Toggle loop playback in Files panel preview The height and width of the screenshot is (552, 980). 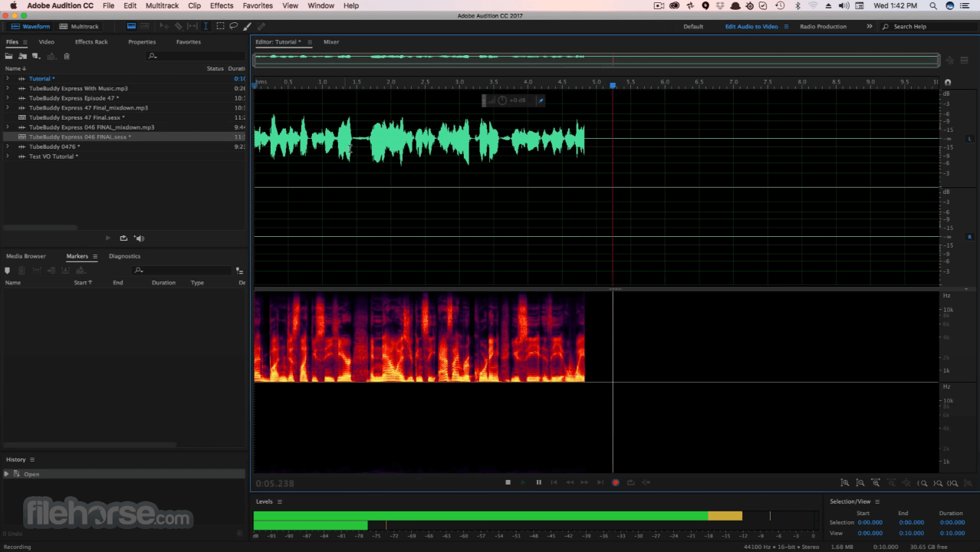tap(123, 238)
